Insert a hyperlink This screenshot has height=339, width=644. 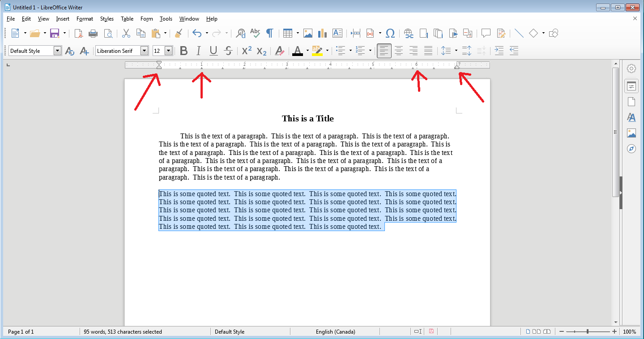pos(408,33)
